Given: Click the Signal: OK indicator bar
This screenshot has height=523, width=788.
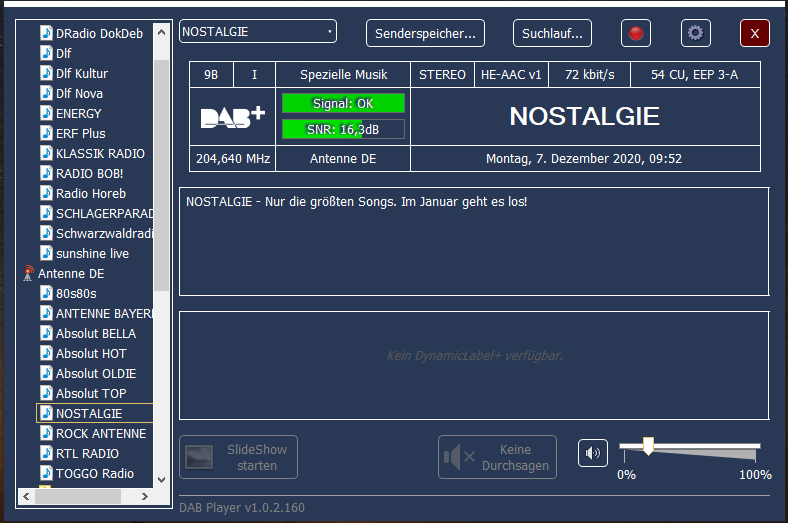Looking at the screenshot, I should [343, 103].
